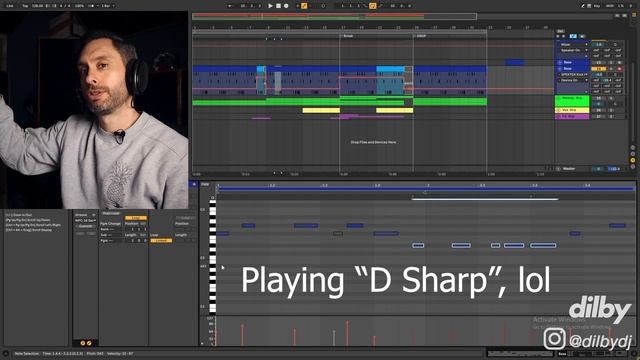Click the Capture MIDI icon
The height and width of the screenshot is (360, 640).
pos(323,6)
